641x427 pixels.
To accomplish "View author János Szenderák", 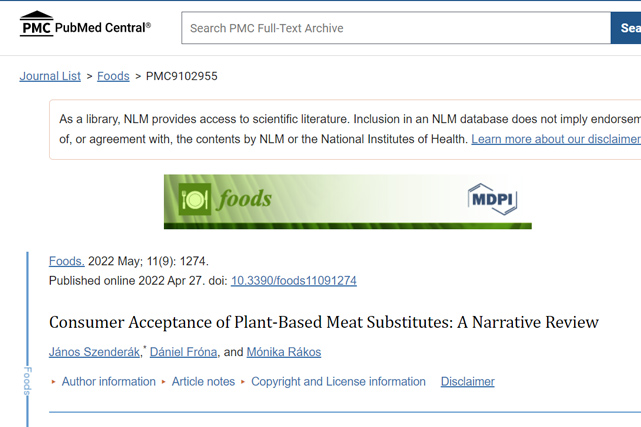I will (94, 352).
